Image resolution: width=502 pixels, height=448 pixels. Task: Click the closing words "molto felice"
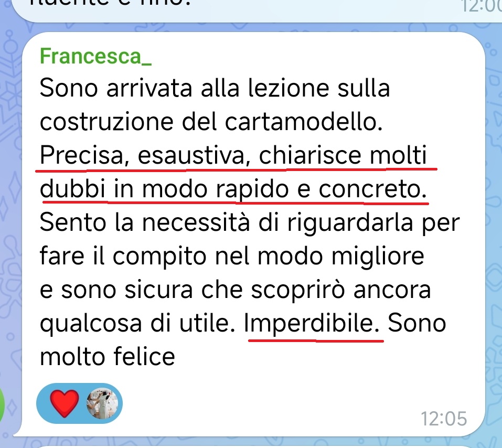click(107, 357)
